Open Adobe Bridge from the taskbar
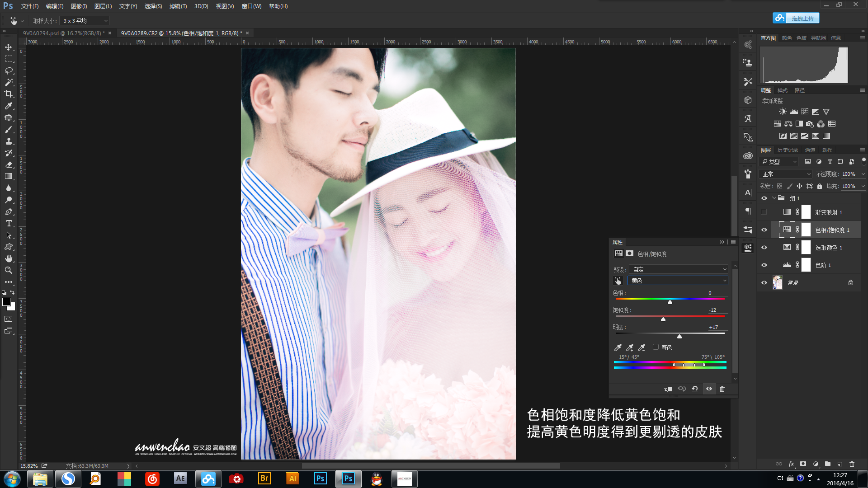This screenshot has width=868, height=488. pos(264,479)
